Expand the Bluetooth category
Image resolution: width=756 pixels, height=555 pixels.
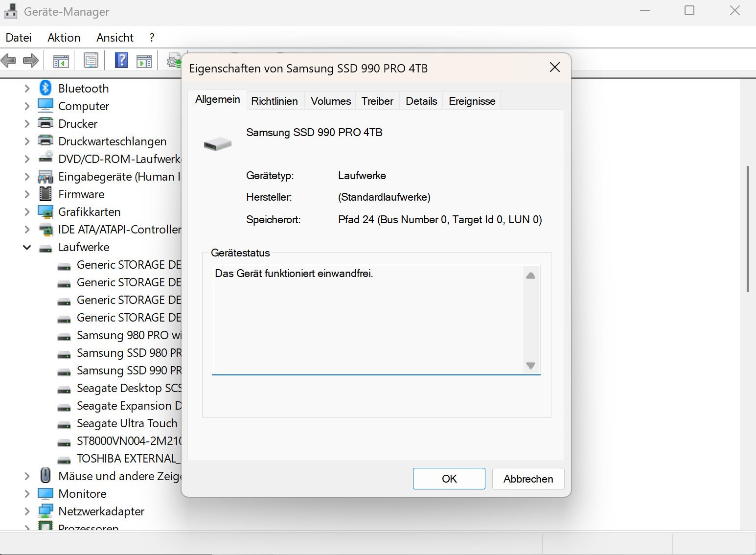pos(27,89)
